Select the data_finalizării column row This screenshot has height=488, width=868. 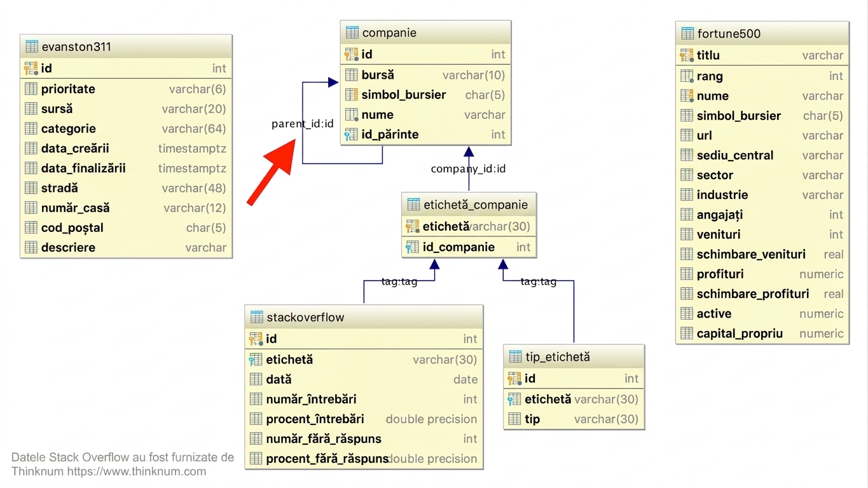pos(126,168)
